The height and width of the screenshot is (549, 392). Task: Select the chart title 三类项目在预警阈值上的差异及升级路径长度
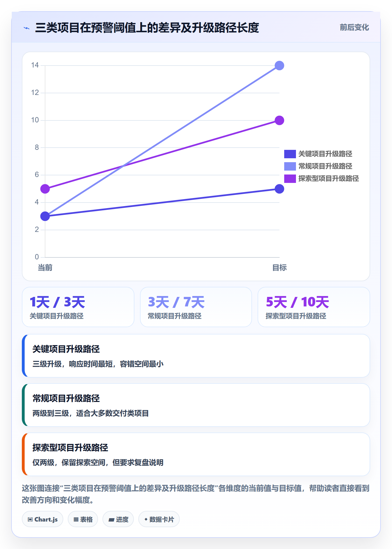(x=147, y=28)
